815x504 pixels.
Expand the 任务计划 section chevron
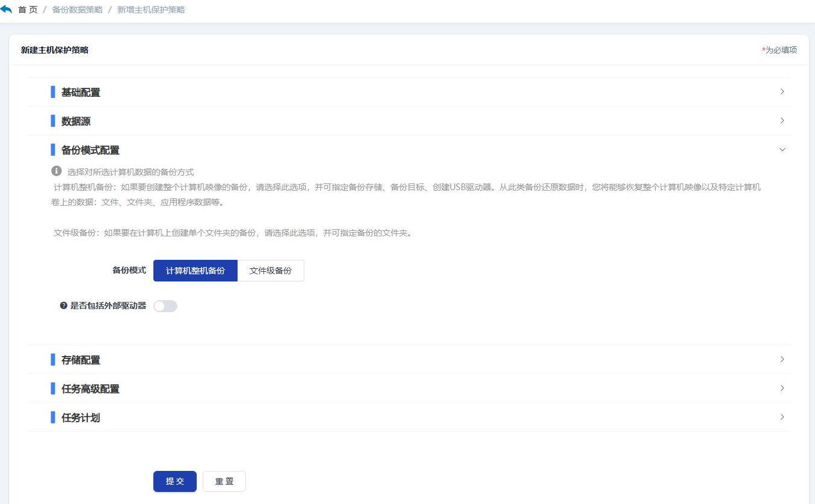[x=782, y=417]
